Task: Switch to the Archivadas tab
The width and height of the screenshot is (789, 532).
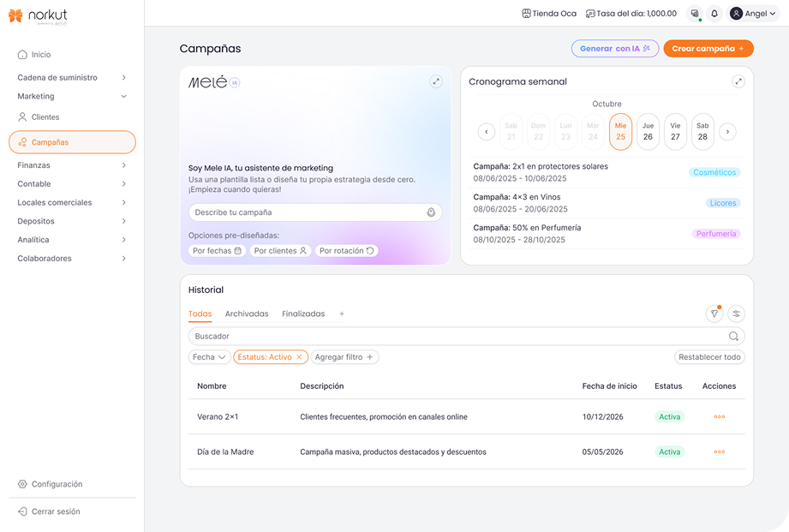Action: pyautogui.click(x=247, y=314)
